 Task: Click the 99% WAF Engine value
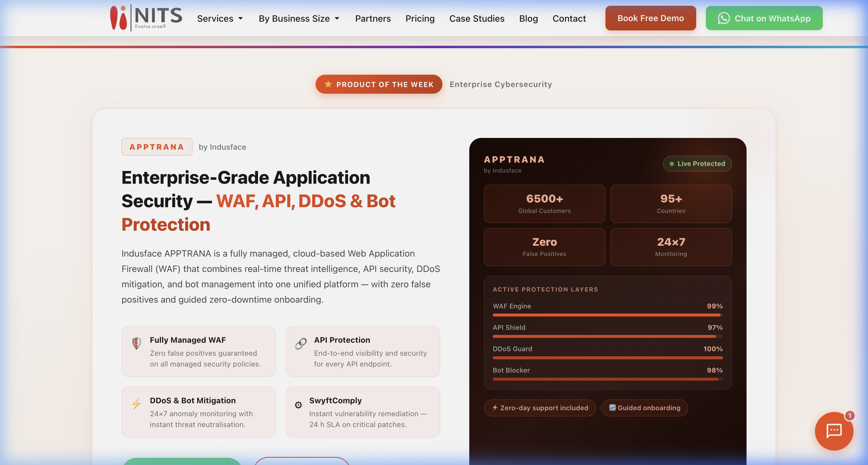coord(715,306)
